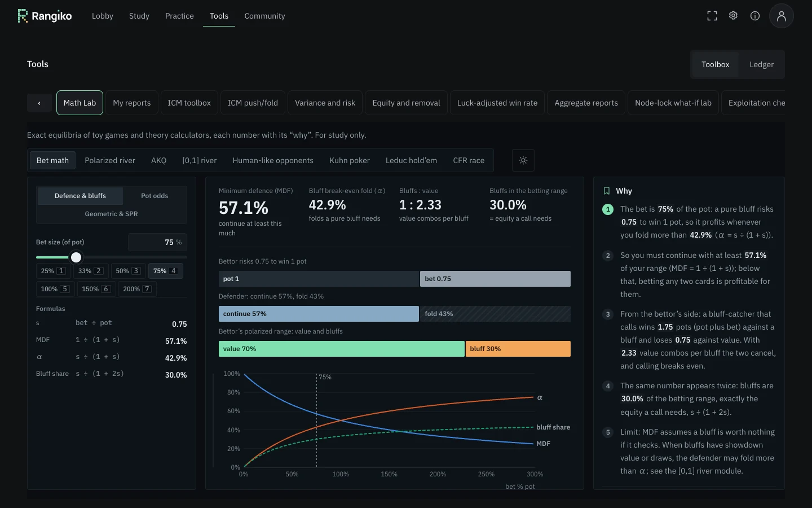The width and height of the screenshot is (812, 508).
Task: Switch to Toolbox view
Action: [715, 64]
